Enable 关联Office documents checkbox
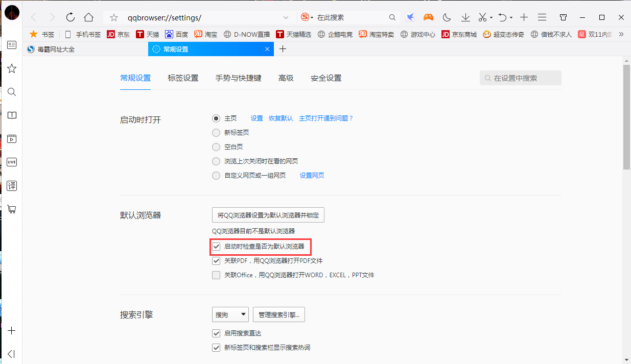The image size is (631, 364). pyautogui.click(x=216, y=275)
